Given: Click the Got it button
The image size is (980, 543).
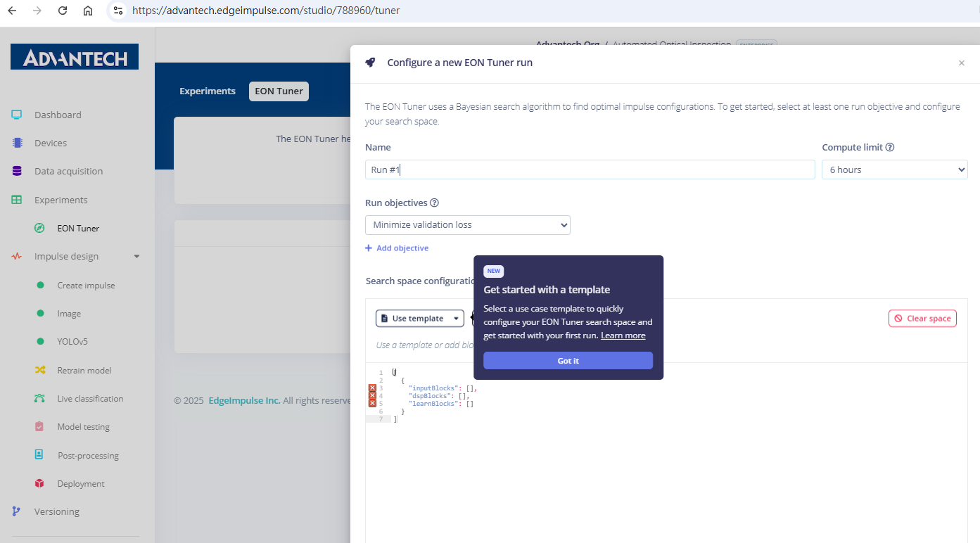Looking at the screenshot, I should 568,361.
